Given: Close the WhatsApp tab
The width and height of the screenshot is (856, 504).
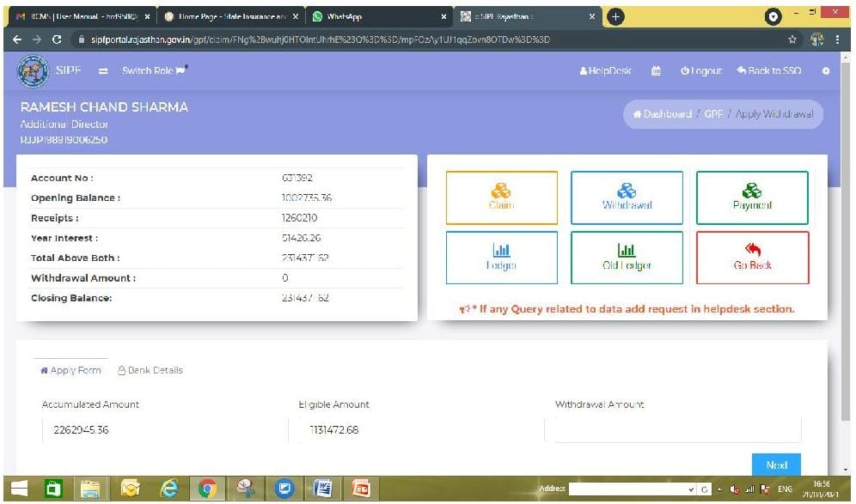Looking at the screenshot, I should click(443, 17).
